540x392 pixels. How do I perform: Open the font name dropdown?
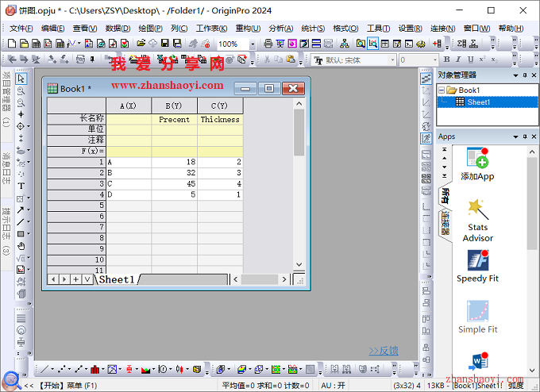click(x=392, y=60)
